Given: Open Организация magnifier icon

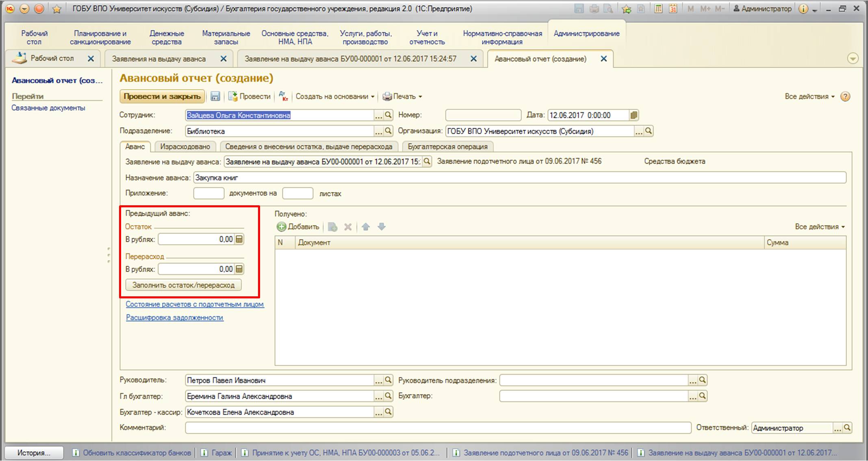Looking at the screenshot, I should click(649, 131).
